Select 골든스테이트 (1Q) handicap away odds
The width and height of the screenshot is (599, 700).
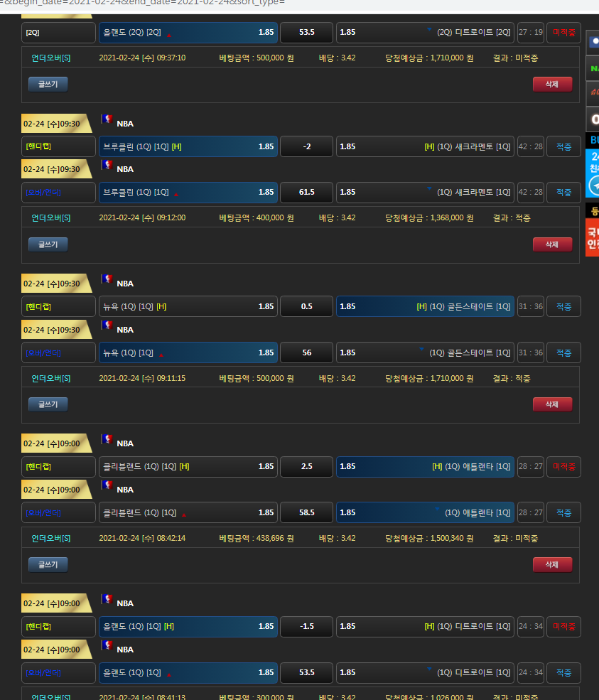click(425, 306)
